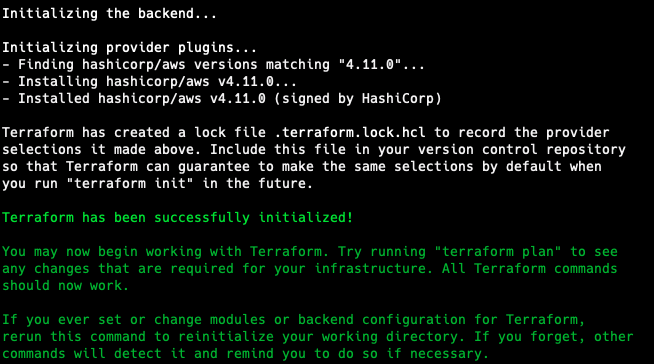Click "Finding hashicorp/aws versions matching" text
This screenshot has width=654, height=364.
(174, 65)
